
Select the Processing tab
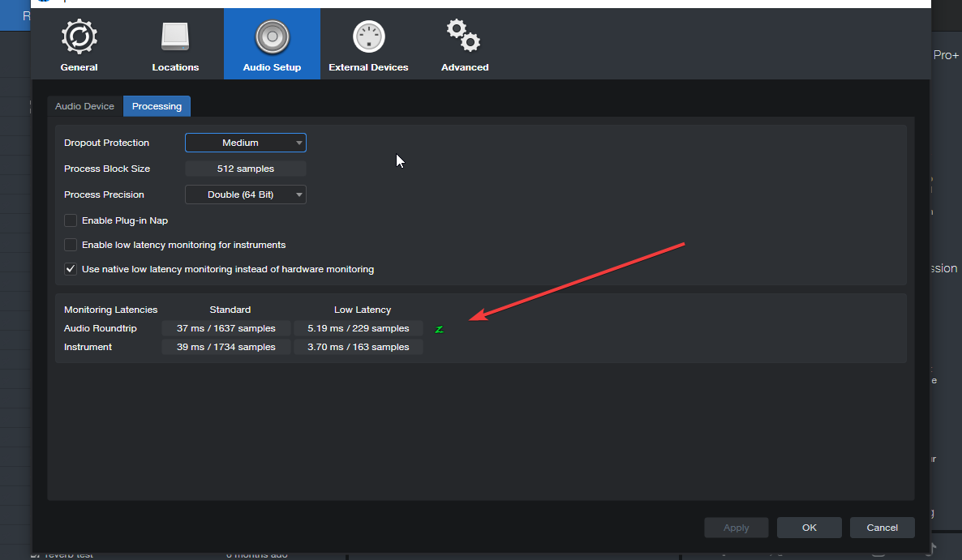coord(157,106)
